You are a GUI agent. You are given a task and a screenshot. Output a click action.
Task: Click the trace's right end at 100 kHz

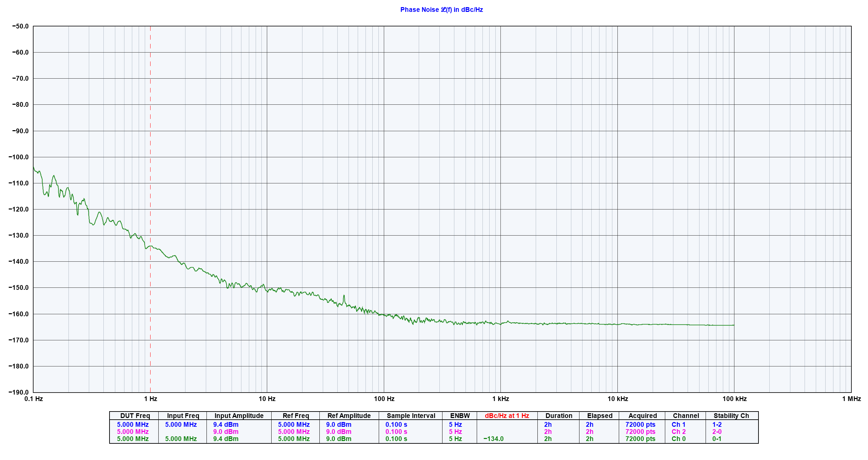[x=733, y=325]
